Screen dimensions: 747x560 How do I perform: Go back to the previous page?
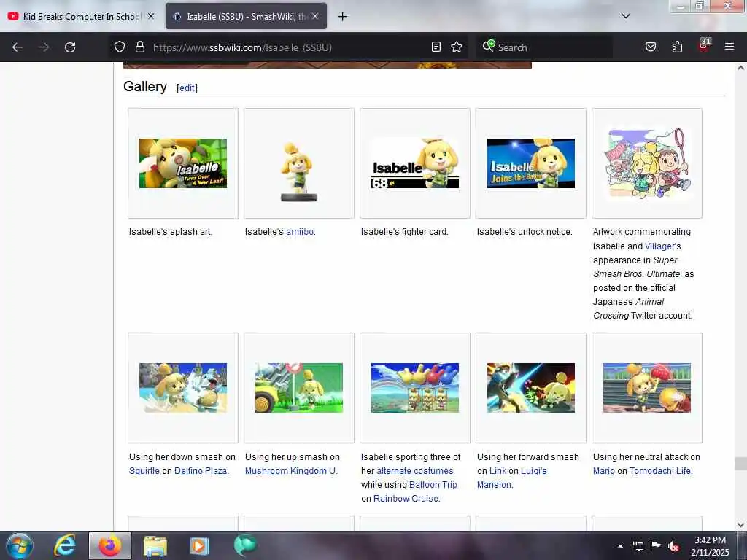(x=18, y=47)
